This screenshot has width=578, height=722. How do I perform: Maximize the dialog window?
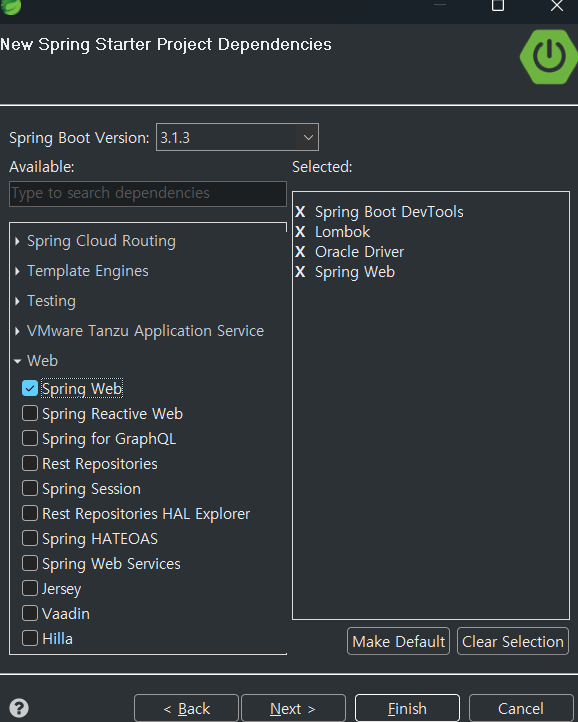point(498,6)
